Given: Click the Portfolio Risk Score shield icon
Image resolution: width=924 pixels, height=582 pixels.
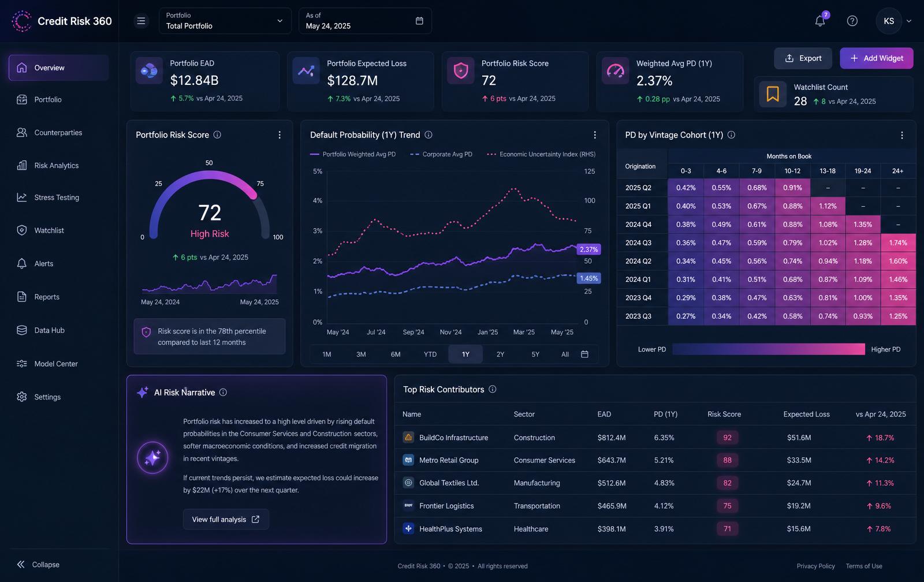Looking at the screenshot, I should pos(461,71).
